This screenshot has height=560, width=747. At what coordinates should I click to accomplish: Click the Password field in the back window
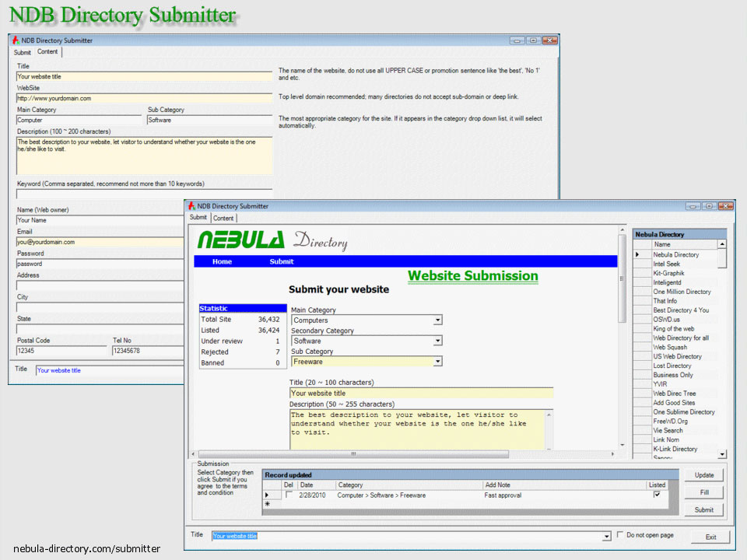click(100, 264)
